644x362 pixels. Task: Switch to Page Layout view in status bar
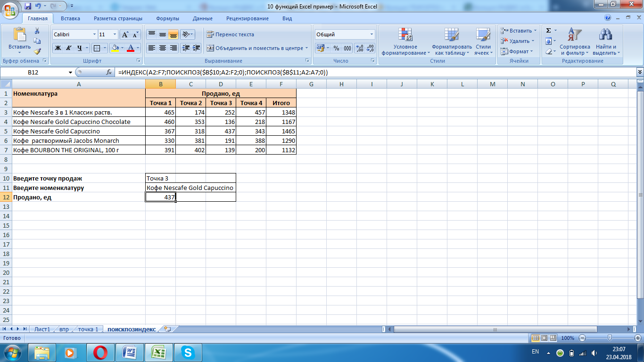click(x=545, y=338)
